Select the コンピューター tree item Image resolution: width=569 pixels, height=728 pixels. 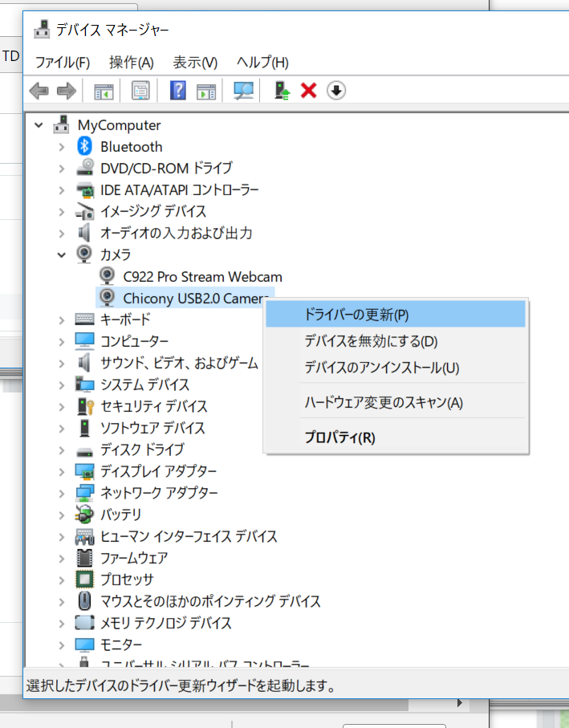click(135, 341)
